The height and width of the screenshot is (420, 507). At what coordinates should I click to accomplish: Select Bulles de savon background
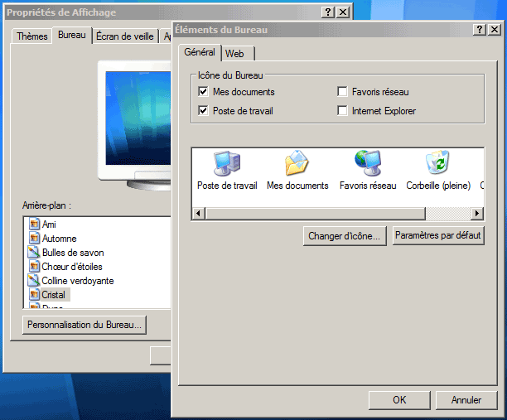pyautogui.click(x=73, y=253)
